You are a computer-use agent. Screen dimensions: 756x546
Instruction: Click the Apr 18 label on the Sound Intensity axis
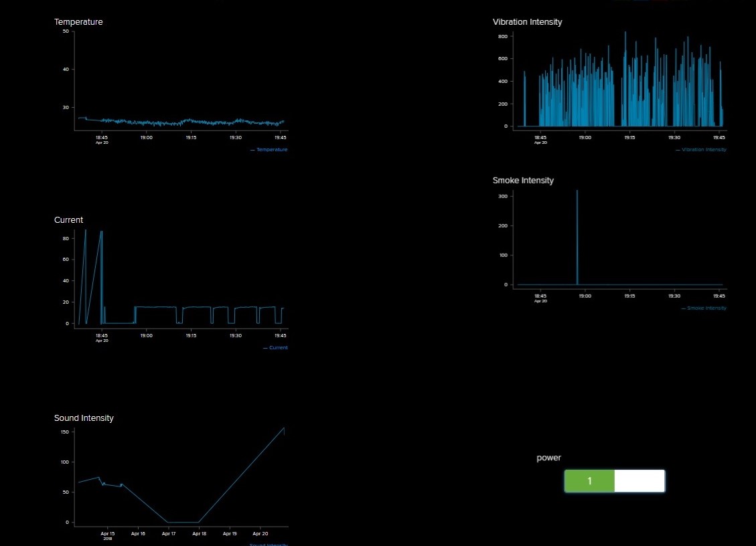[x=199, y=533]
